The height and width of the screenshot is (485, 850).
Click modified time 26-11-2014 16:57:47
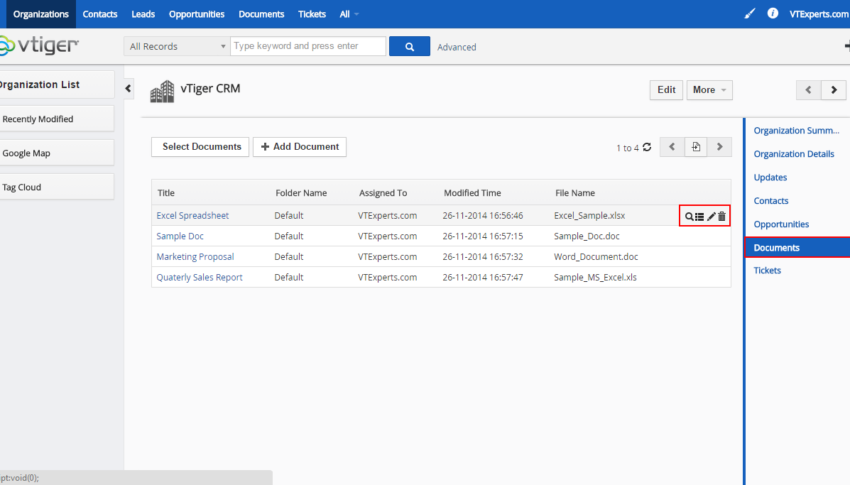(x=482, y=277)
